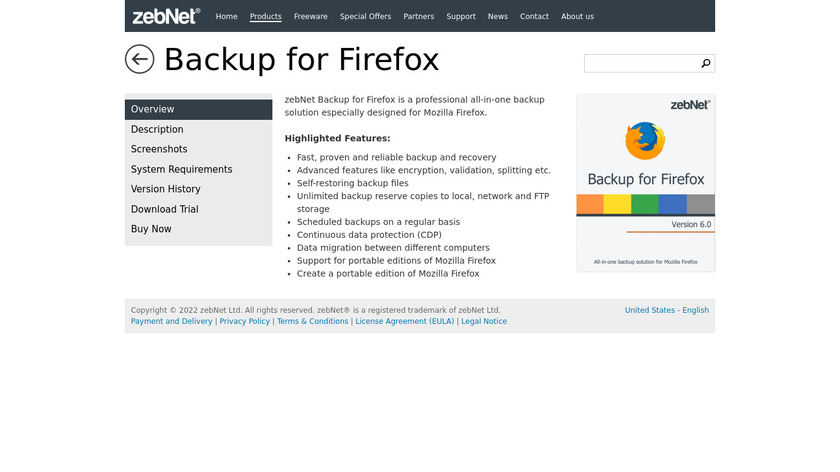Go back using the circled arrow icon
Viewport: 840px width, 472px height.
click(x=139, y=59)
